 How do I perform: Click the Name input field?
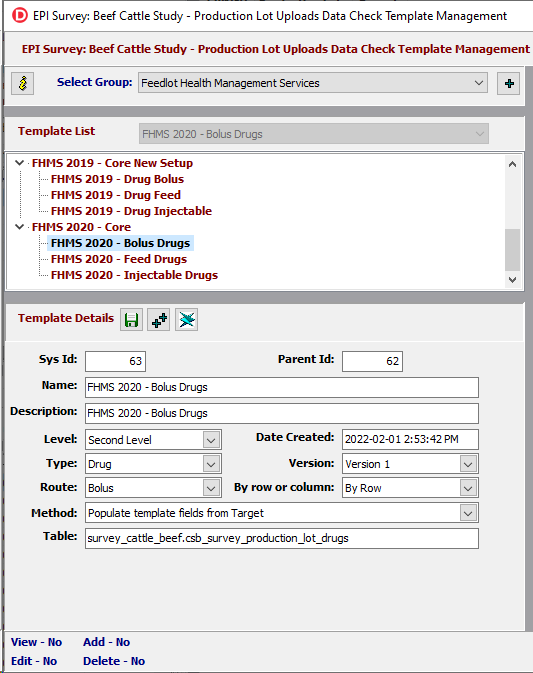tap(282, 388)
